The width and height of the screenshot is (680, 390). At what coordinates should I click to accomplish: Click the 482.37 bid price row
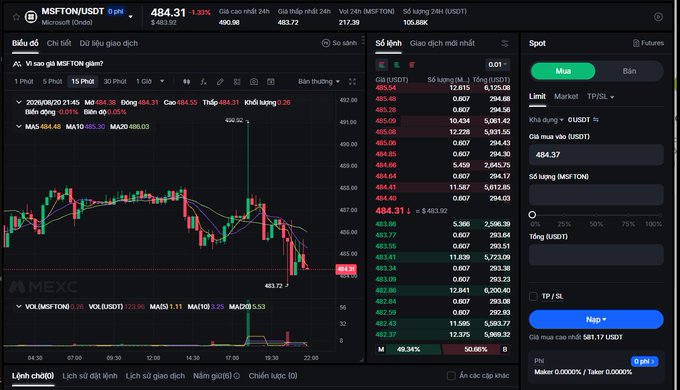pyautogui.click(x=442, y=335)
